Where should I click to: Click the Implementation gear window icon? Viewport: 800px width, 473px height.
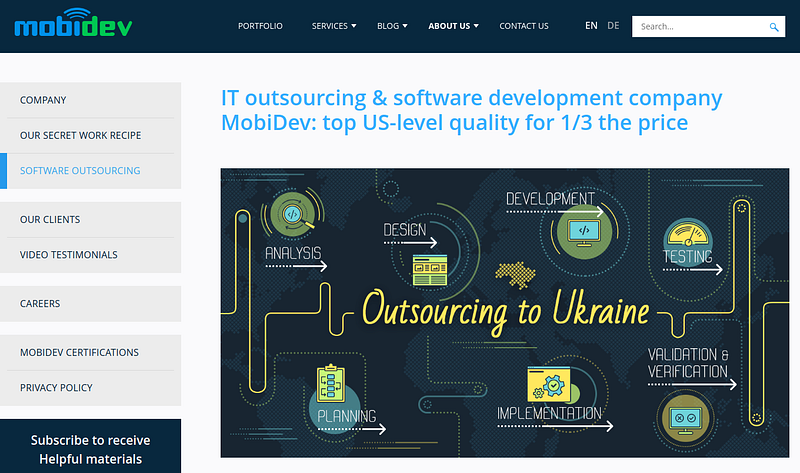[549, 384]
